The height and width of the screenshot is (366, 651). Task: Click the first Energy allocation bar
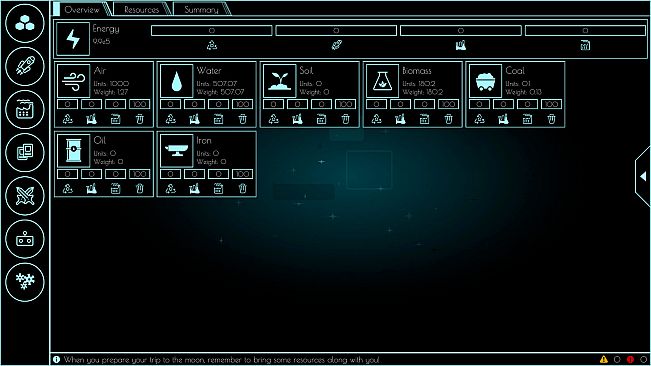212,30
